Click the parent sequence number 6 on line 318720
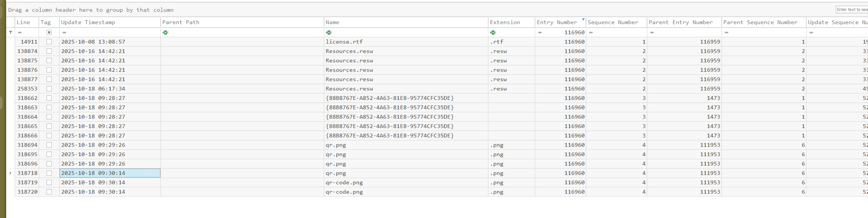 tap(763, 192)
